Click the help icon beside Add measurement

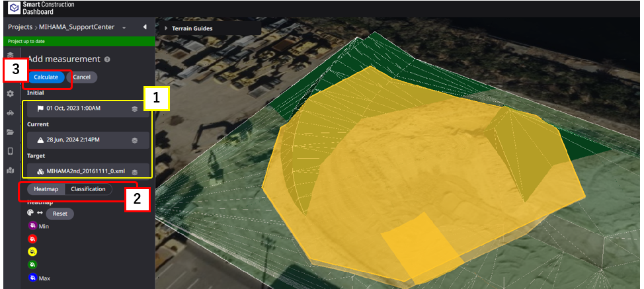click(x=107, y=60)
